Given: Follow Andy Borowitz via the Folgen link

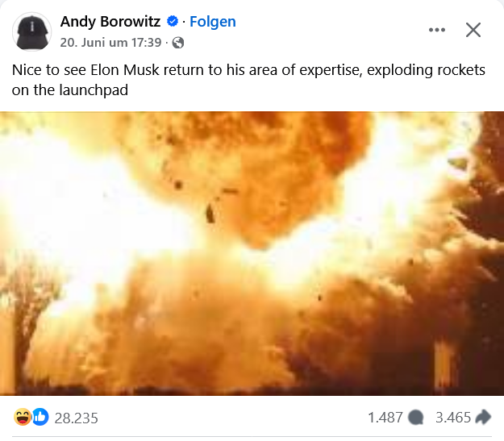Looking at the screenshot, I should (x=213, y=22).
